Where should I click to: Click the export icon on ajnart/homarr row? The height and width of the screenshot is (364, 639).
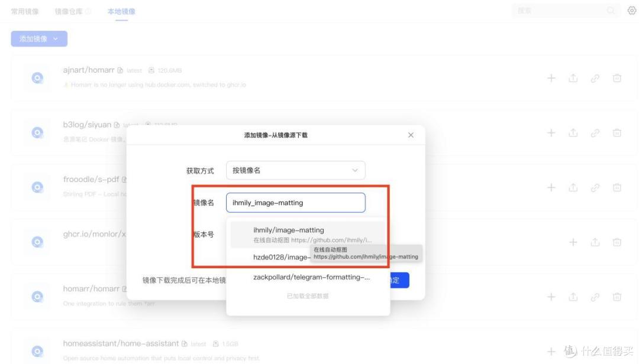tap(573, 78)
